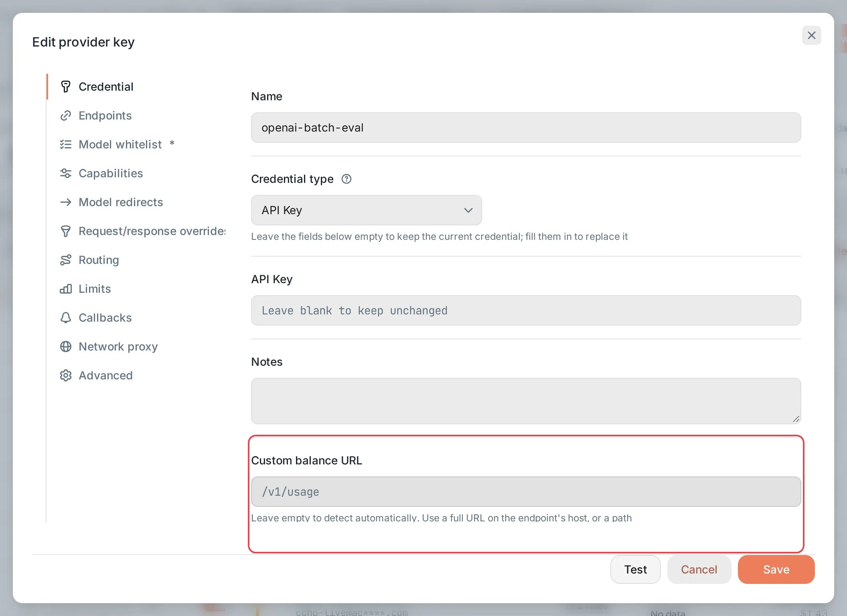The height and width of the screenshot is (616, 847).
Task: Open the Endpoints section
Action: point(105,115)
